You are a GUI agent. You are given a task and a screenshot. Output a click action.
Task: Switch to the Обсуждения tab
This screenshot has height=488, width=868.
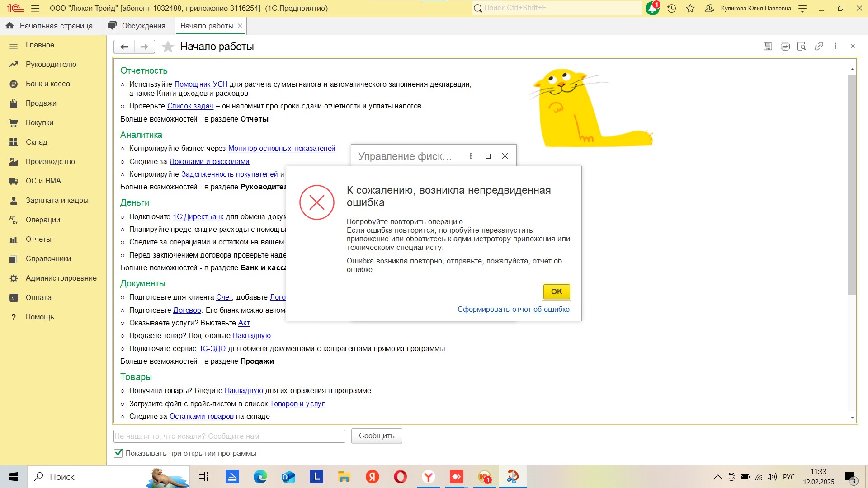(138, 26)
